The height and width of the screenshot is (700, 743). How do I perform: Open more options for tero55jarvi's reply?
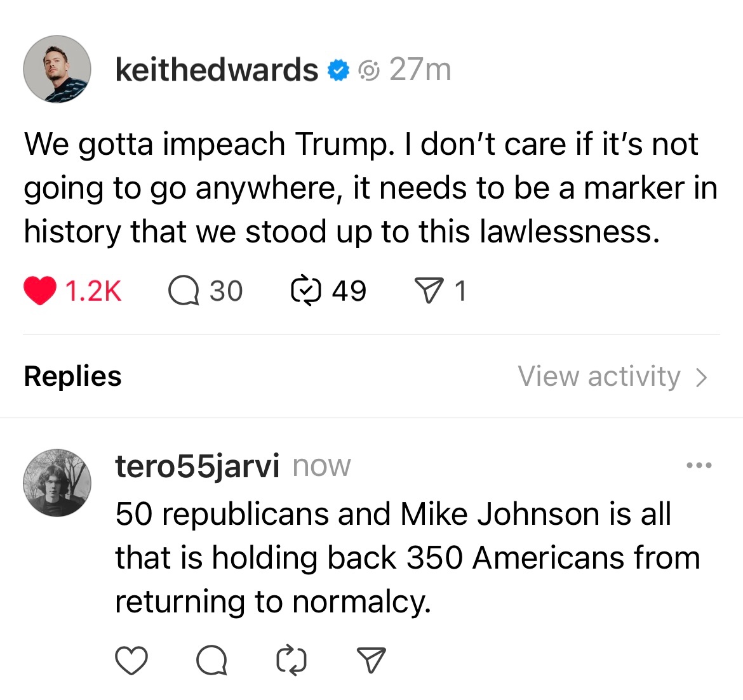(699, 466)
